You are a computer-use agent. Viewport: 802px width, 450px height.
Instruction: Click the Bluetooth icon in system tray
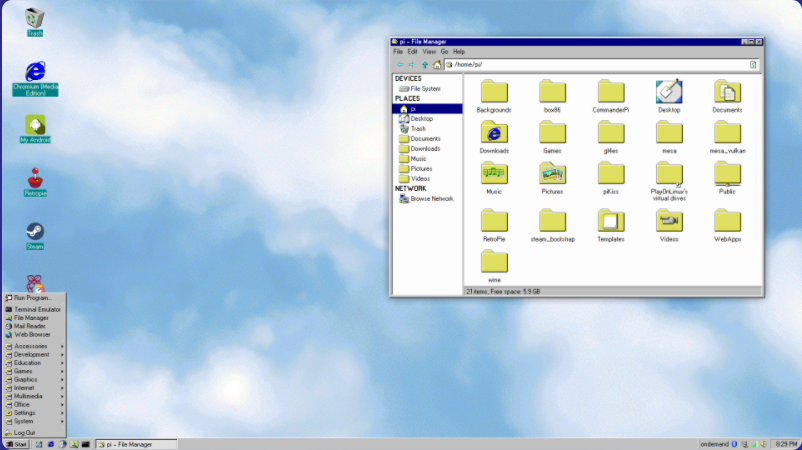point(734,443)
